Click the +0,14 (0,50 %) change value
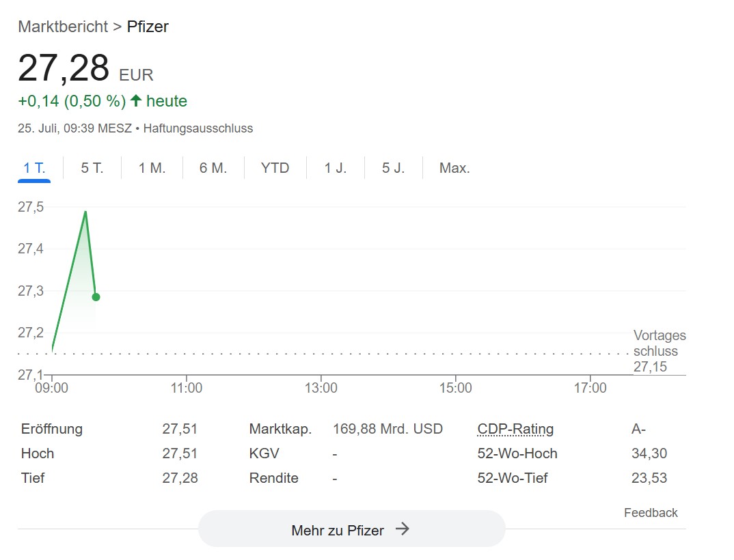The image size is (734, 560). coord(72,101)
